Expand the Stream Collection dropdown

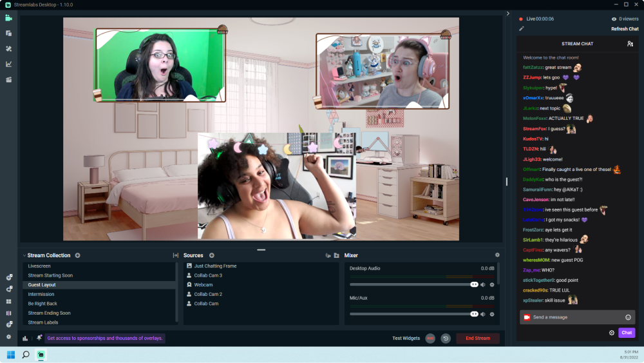pyautogui.click(x=24, y=255)
